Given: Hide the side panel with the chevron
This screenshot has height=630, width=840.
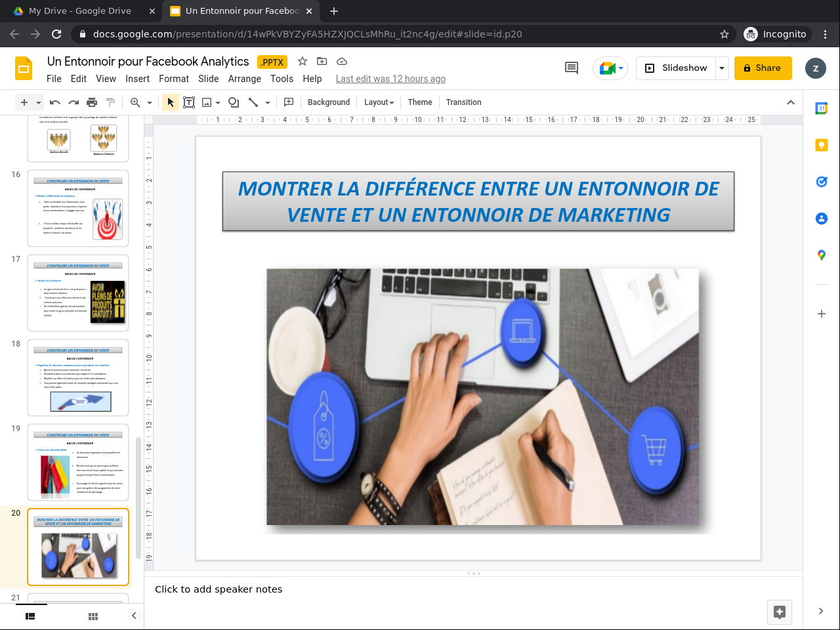Looking at the screenshot, I should click(x=821, y=611).
